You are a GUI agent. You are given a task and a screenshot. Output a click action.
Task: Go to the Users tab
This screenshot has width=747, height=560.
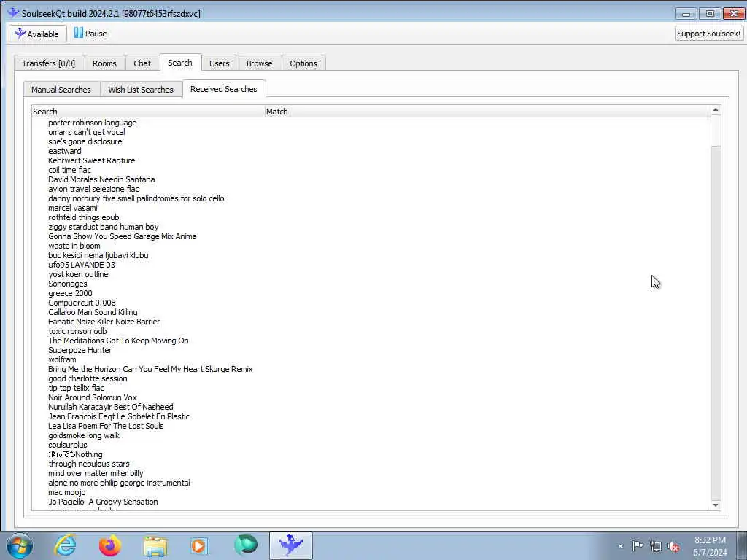(219, 63)
